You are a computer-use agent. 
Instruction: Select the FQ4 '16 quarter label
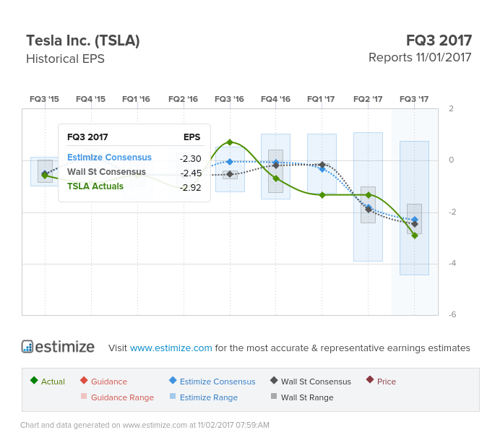pyautogui.click(x=275, y=99)
